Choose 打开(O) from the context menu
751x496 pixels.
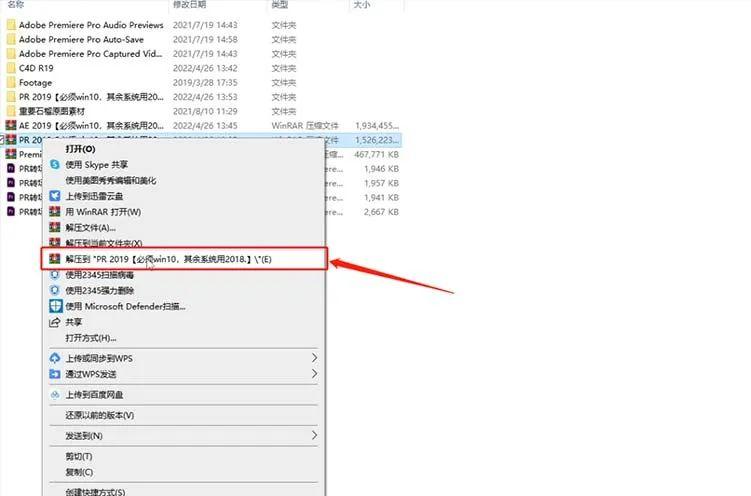[x=80, y=149]
